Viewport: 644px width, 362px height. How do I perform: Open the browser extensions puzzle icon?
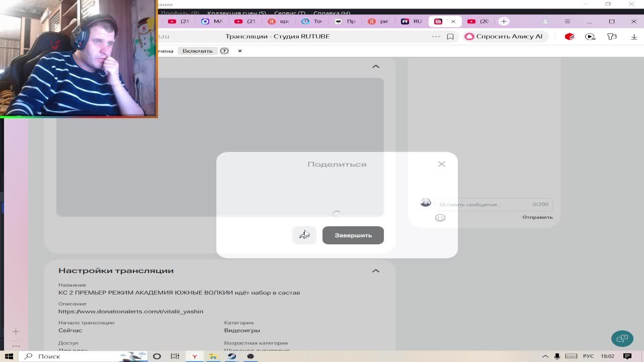click(x=612, y=36)
